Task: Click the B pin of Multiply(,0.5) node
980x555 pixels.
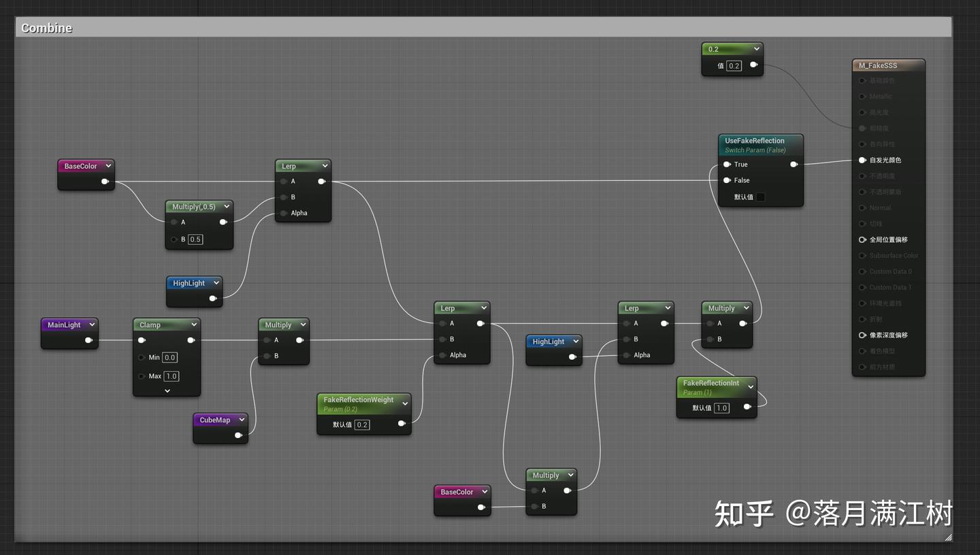Action: click(x=174, y=239)
